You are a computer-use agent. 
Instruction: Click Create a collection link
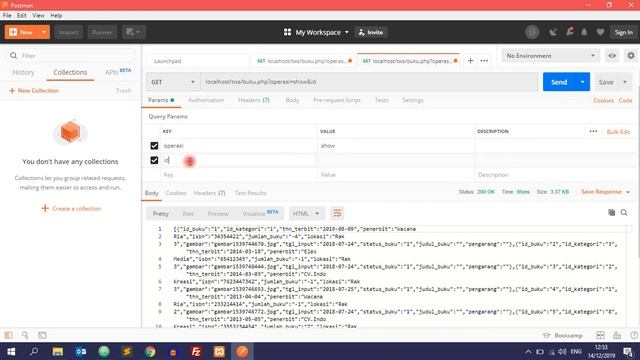(x=71, y=209)
